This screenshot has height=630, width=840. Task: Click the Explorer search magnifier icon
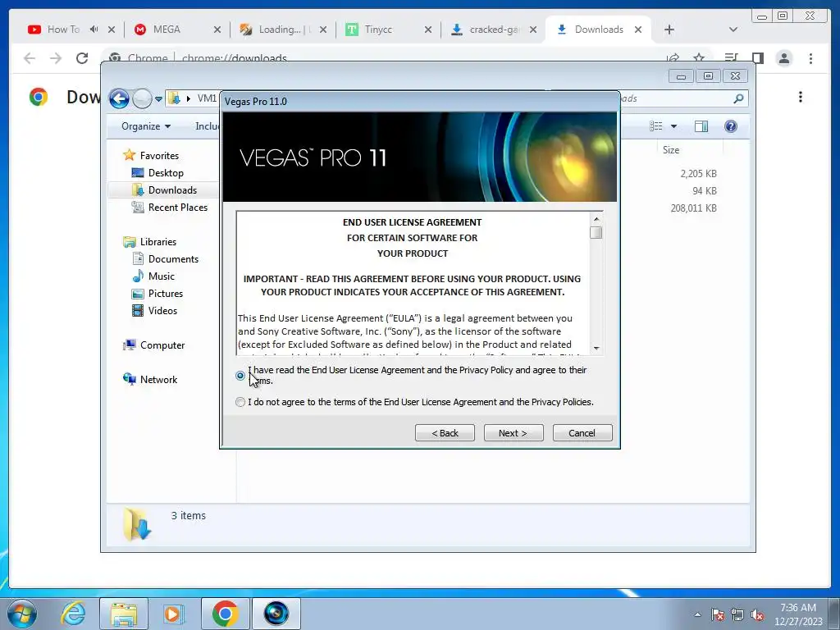coord(739,98)
